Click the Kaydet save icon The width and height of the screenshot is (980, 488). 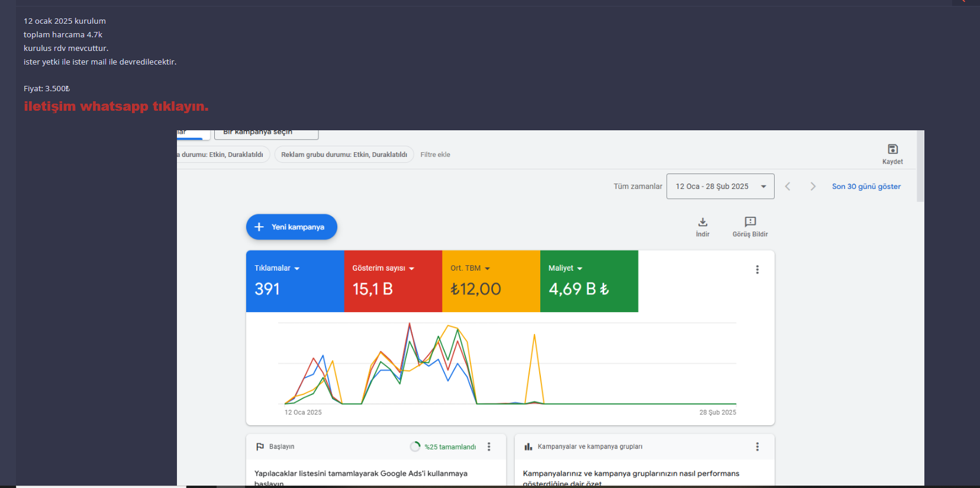892,149
